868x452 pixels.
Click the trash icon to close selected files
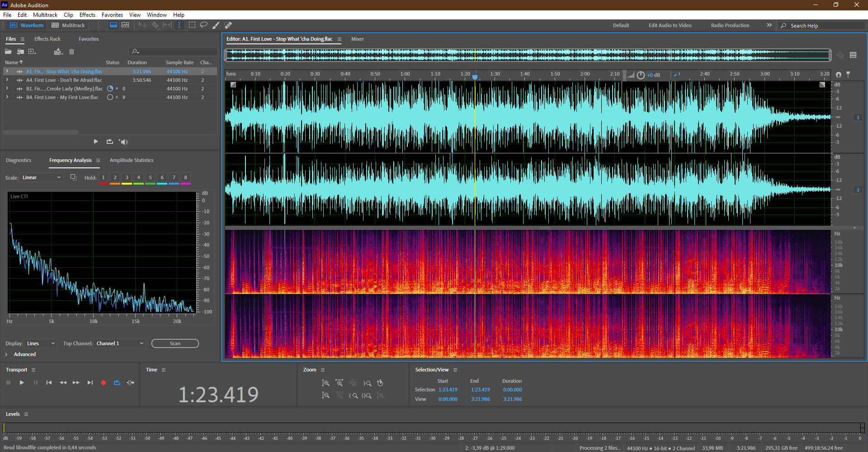tap(71, 52)
